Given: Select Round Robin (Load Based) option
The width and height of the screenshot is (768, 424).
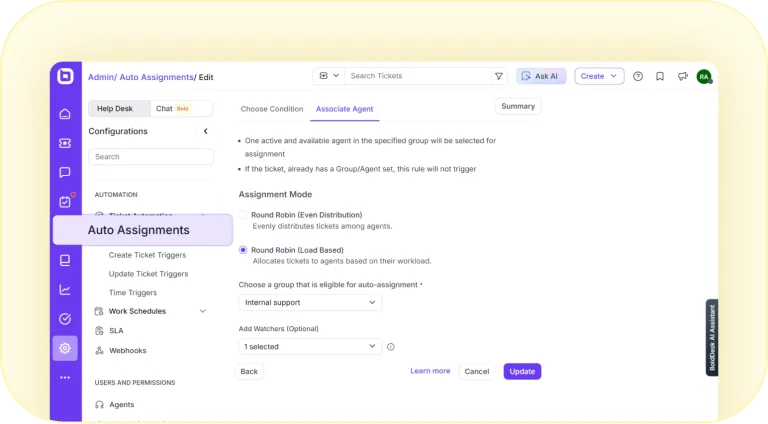Looking at the screenshot, I should coord(243,250).
